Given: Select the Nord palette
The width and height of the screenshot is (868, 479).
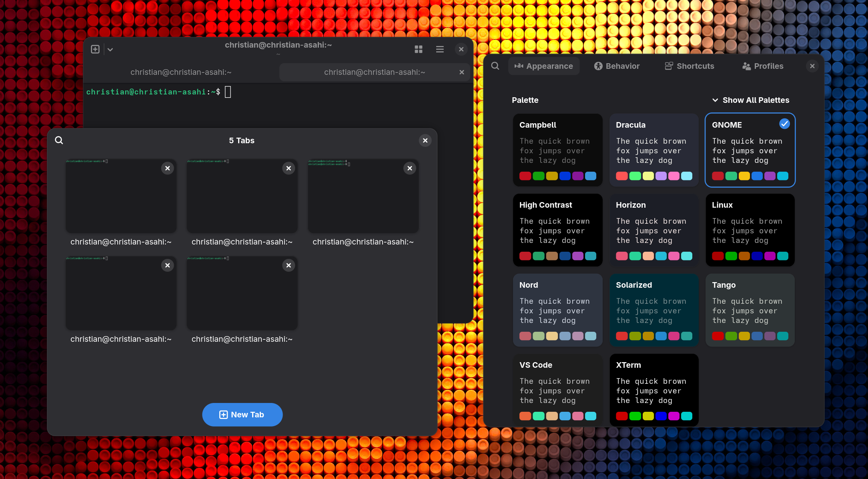Looking at the screenshot, I should (x=557, y=310).
